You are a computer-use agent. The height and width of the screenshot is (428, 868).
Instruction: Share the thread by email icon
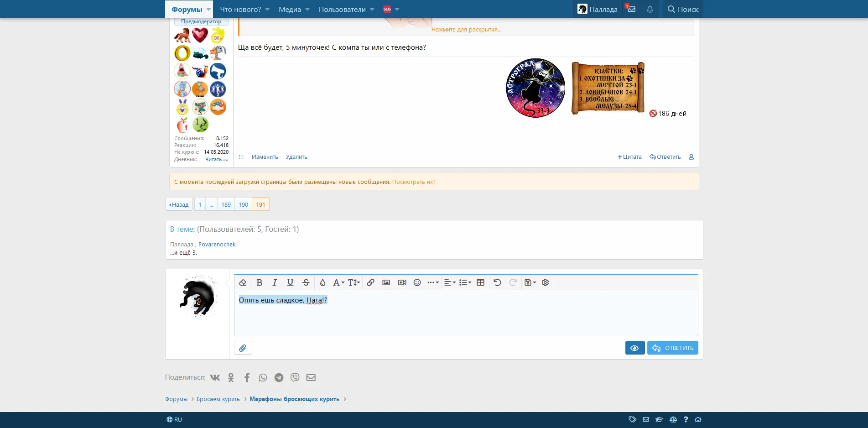(311, 377)
